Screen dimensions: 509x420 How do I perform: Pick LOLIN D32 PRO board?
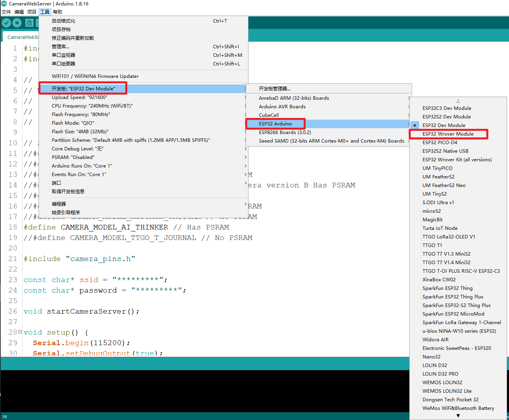[x=458, y=374]
